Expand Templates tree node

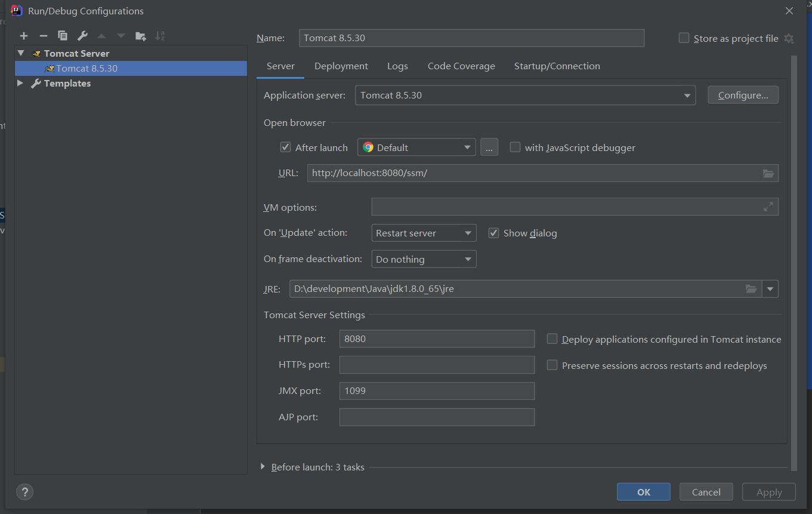click(20, 83)
